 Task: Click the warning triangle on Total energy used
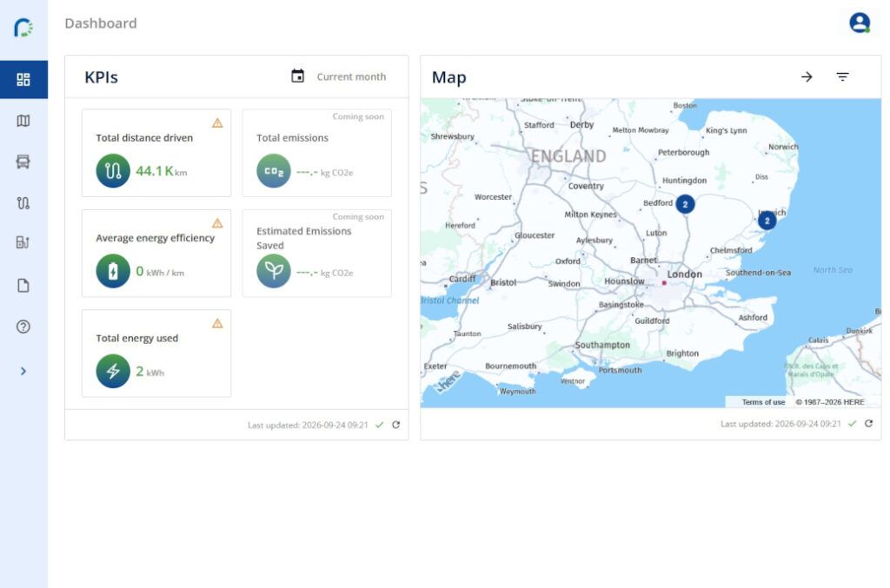(217, 324)
